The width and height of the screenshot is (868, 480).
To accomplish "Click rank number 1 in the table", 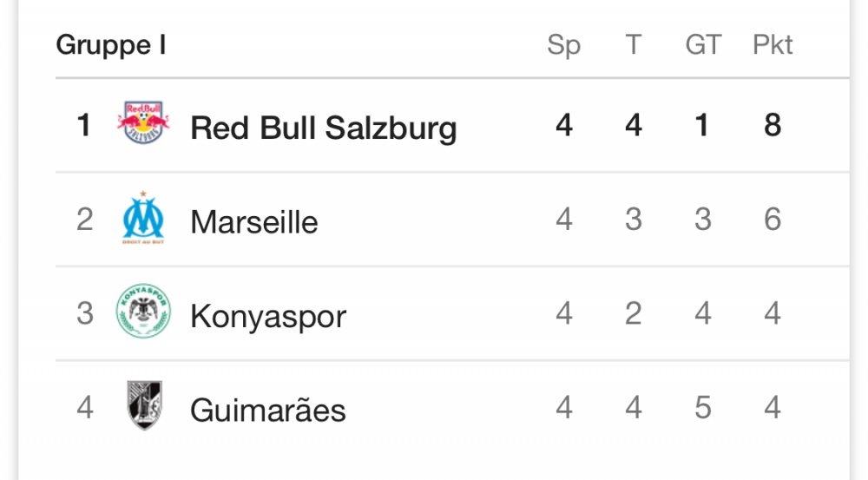I will tap(84, 125).
